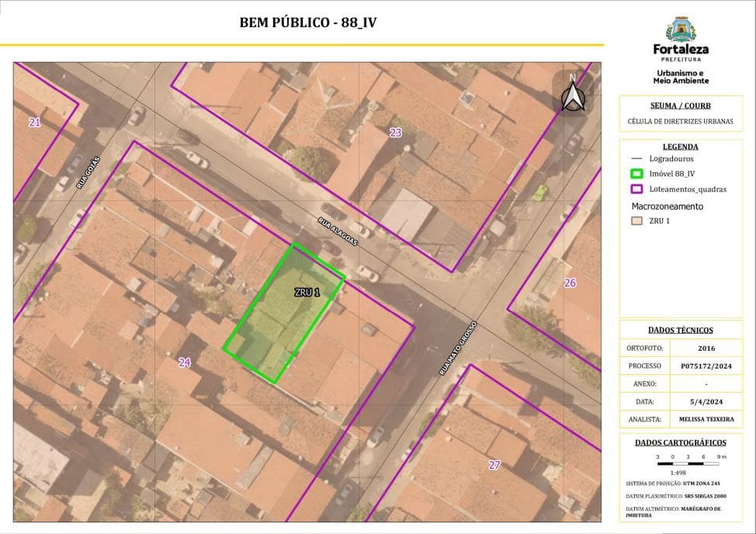This screenshot has width=756, height=534.
Task: Click the scale ratio "1:498"
Action: point(678,473)
